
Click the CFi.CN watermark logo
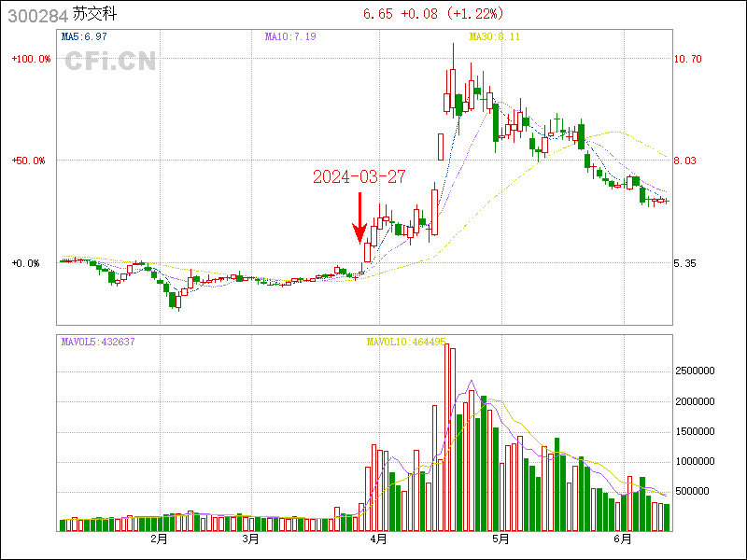[109, 62]
